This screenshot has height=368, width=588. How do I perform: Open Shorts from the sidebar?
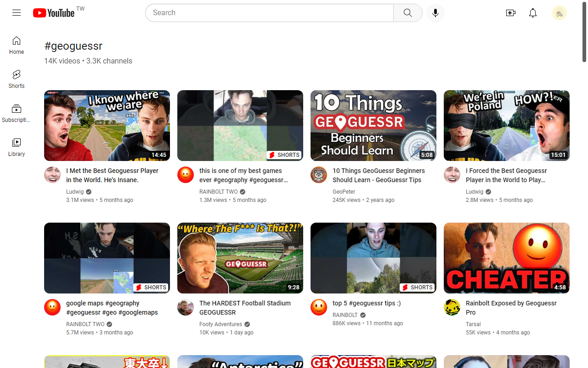(x=17, y=80)
